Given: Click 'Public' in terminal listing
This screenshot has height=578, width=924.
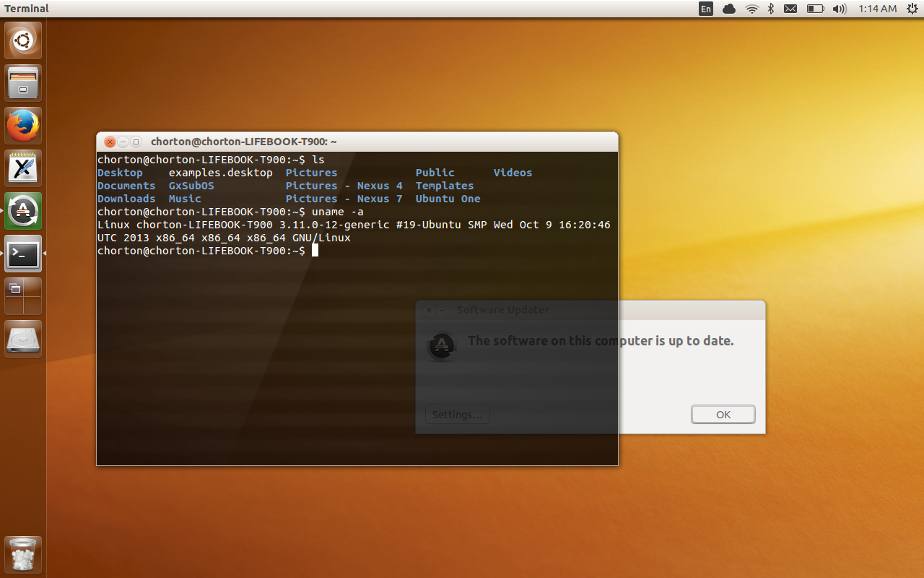Looking at the screenshot, I should pos(435,173).
